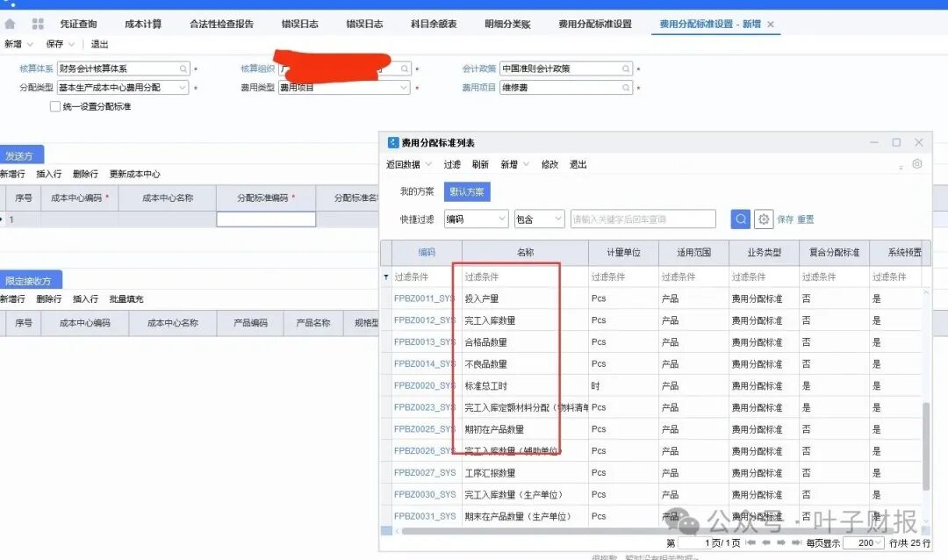The image size is (948, 560).
Task: Select the 我的方案 scheme tab
Action: pos(417,191)
